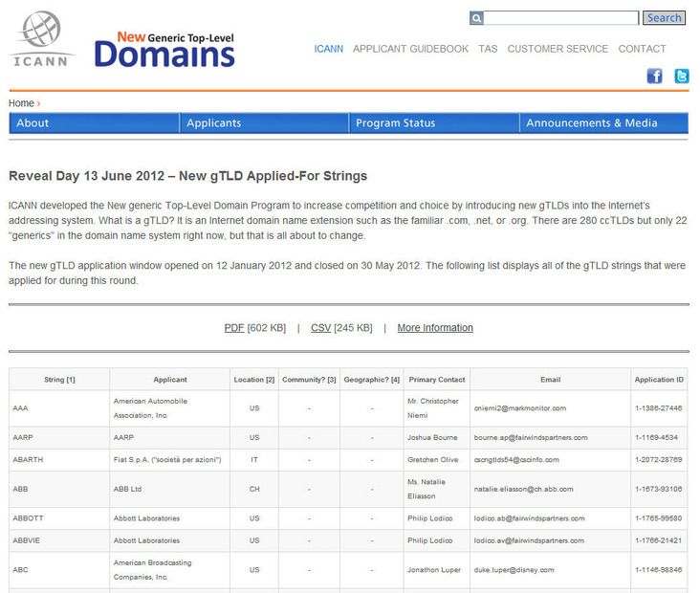Open the Announcements & Media menu tab
The image size is (700, 593).
tap(604, 122)
